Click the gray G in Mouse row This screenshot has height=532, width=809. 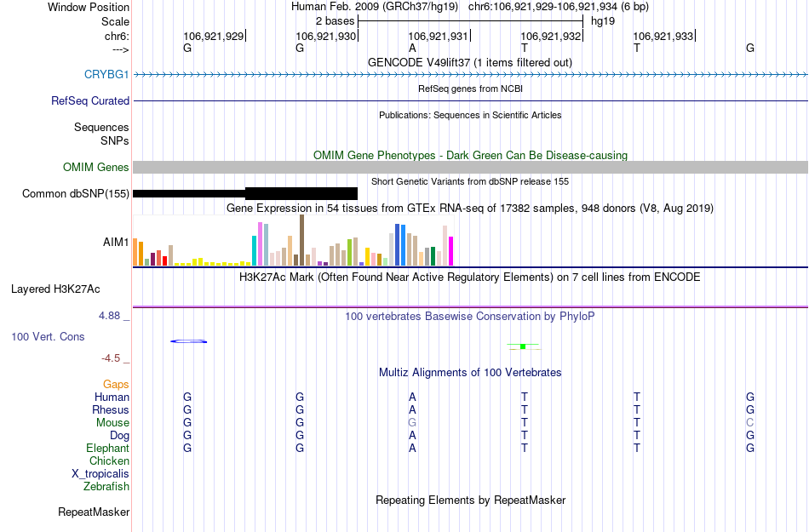click(411, 423)
